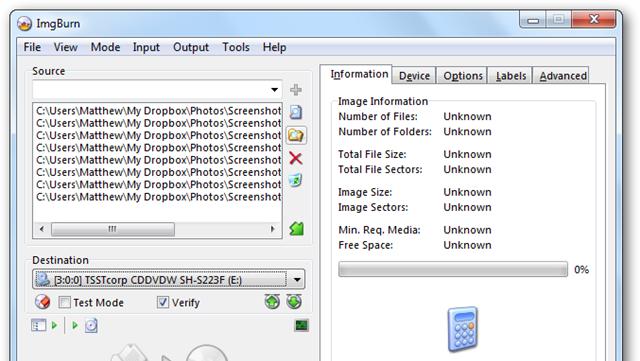
Task: Open the Output menu
Action: click(x=191, y=47)
